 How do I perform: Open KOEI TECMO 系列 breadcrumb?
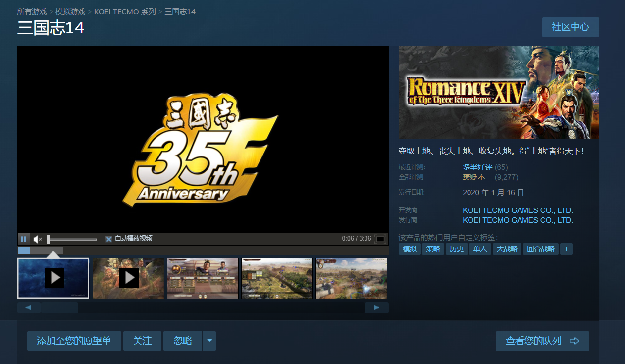[x=125, y=11]
